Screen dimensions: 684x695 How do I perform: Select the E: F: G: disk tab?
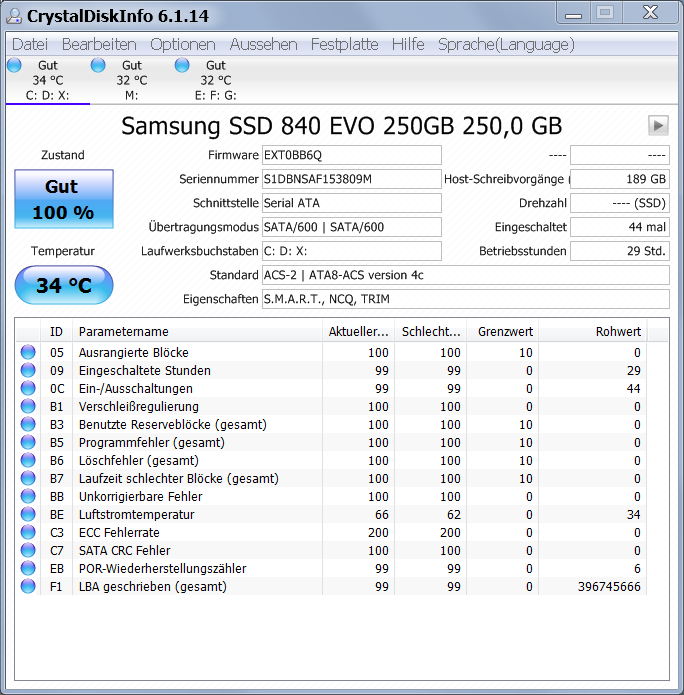[216, 80]
